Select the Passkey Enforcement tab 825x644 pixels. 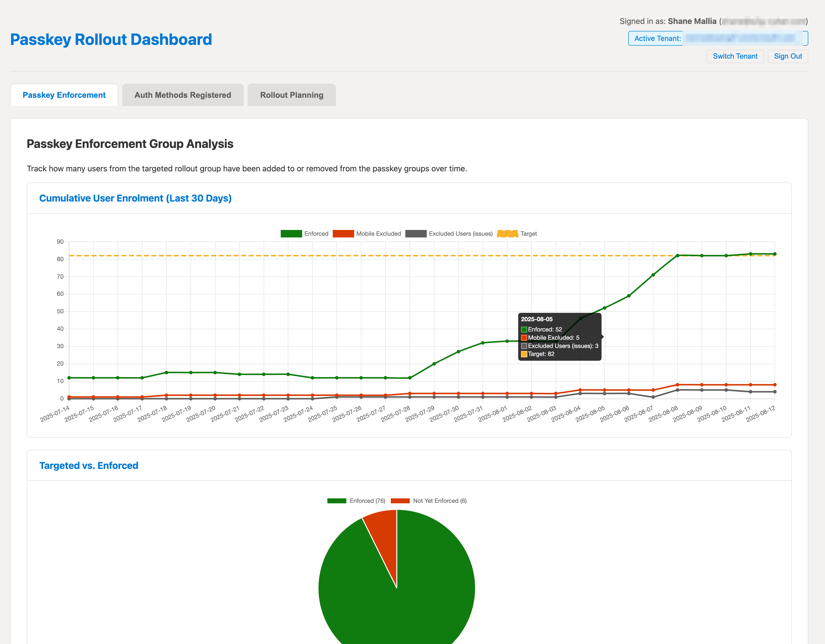(64, 95)
